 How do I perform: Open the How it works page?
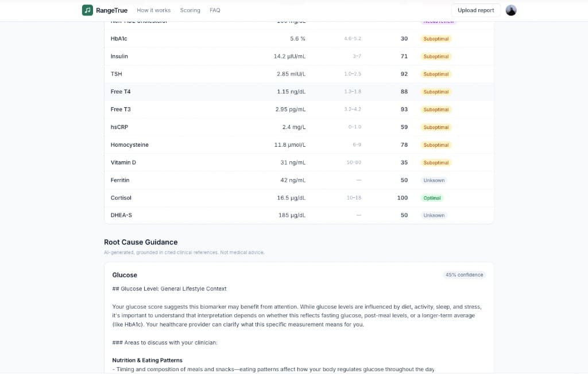pos(153,10)
